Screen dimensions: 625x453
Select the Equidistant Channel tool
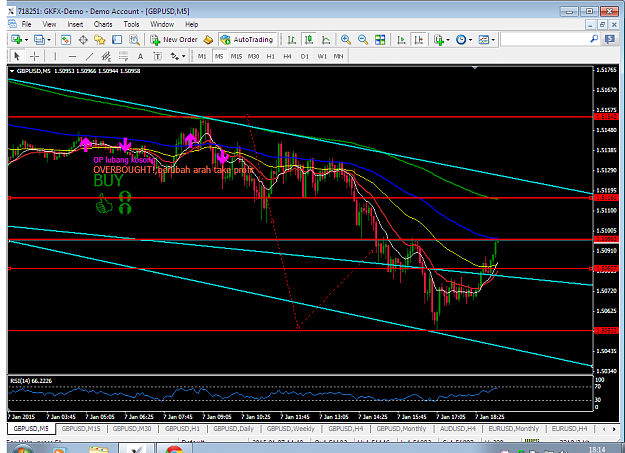(x=106, y=56)
